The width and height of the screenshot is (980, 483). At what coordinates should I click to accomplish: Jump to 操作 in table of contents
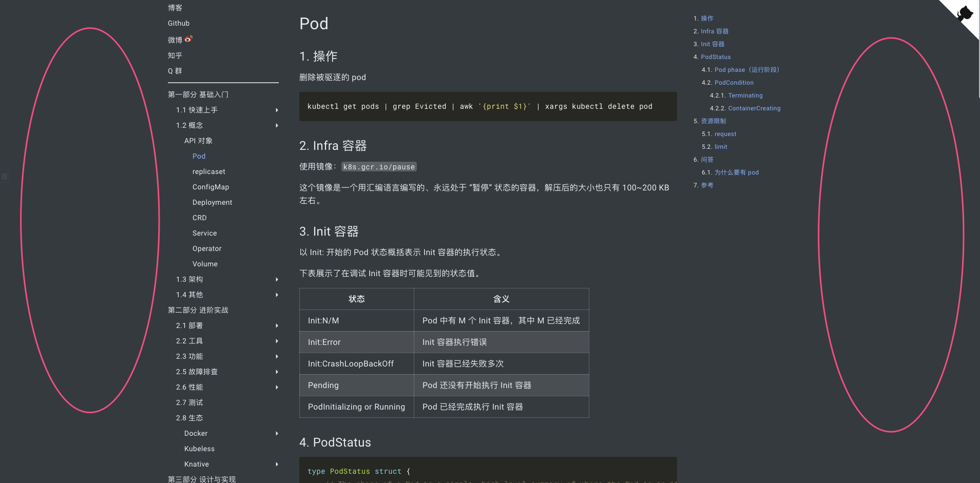707,18
